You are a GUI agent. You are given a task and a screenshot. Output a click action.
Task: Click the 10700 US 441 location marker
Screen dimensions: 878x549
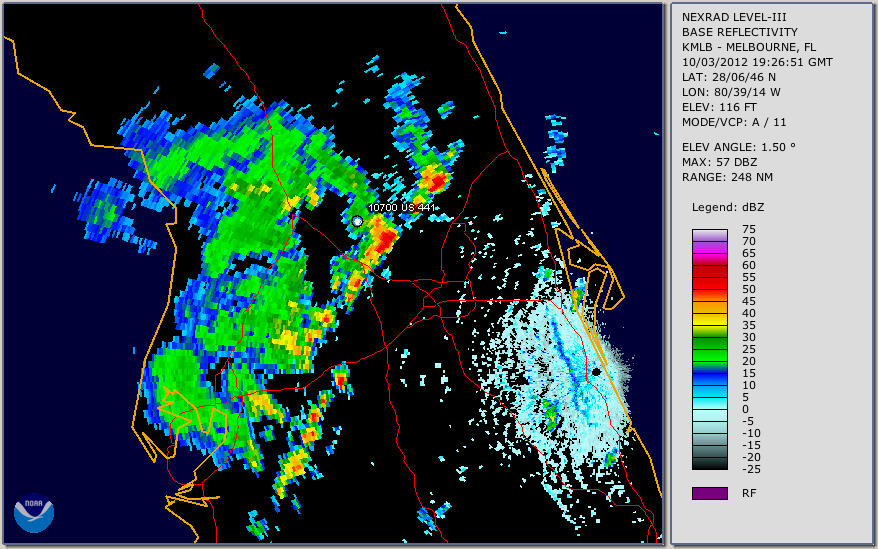[x=357, y=221]
